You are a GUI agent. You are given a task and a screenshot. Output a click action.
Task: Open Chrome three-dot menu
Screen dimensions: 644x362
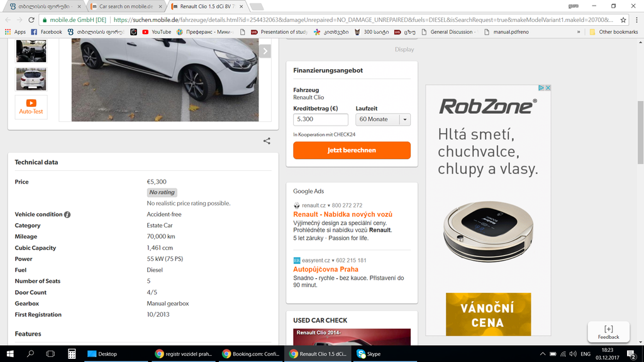636,19
